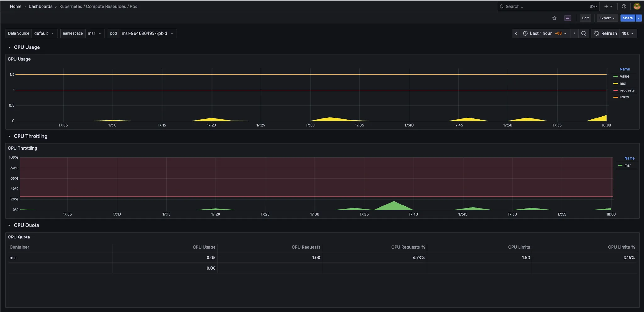
Task: Click the time picker clock icon
Action: click(525, 33)
